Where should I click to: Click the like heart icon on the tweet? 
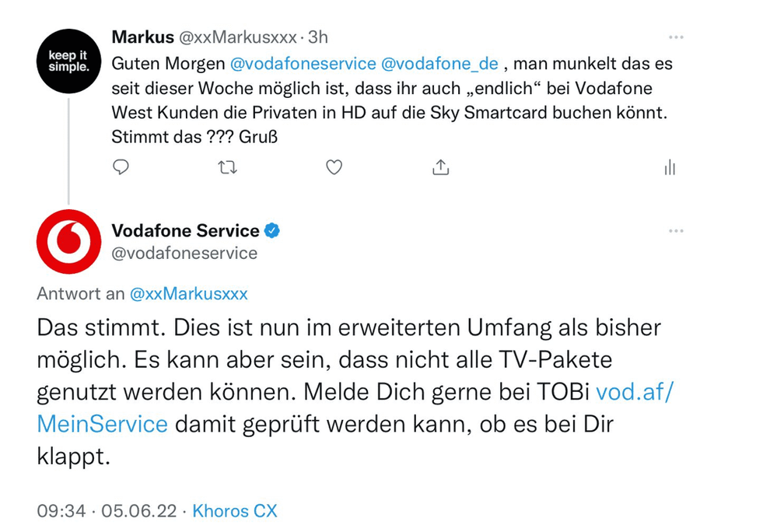point(334,167)
